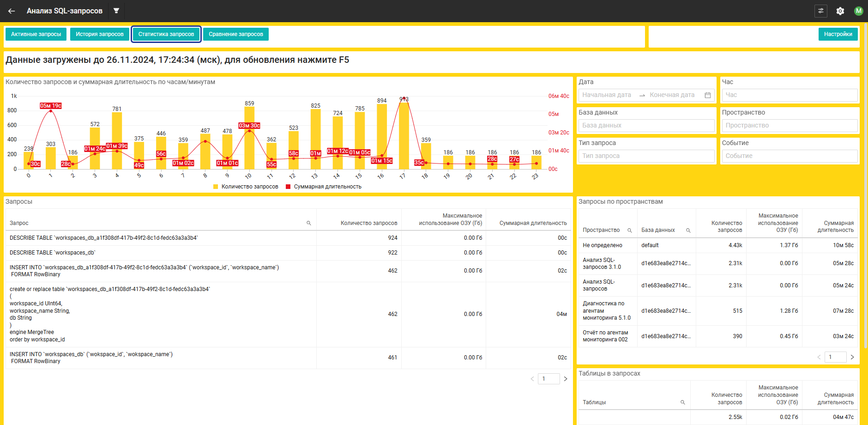Open the gear settings icon
This screenshot has width=868, height=425.
point(840,11)
